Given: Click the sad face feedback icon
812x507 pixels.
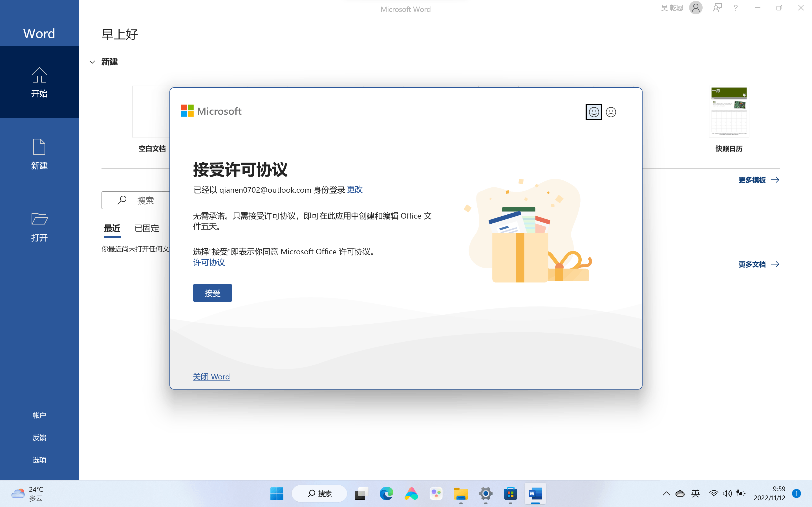Looking at the screenshot, I should coord(611,112).
